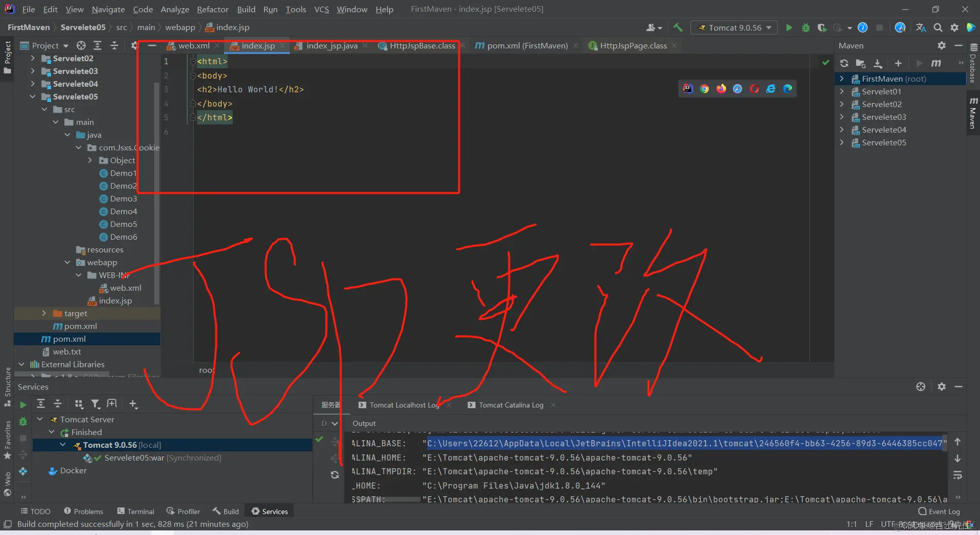The image size is (980, 535).
Task: Toggle the Services filter
Action: click(x=95, y=403)
